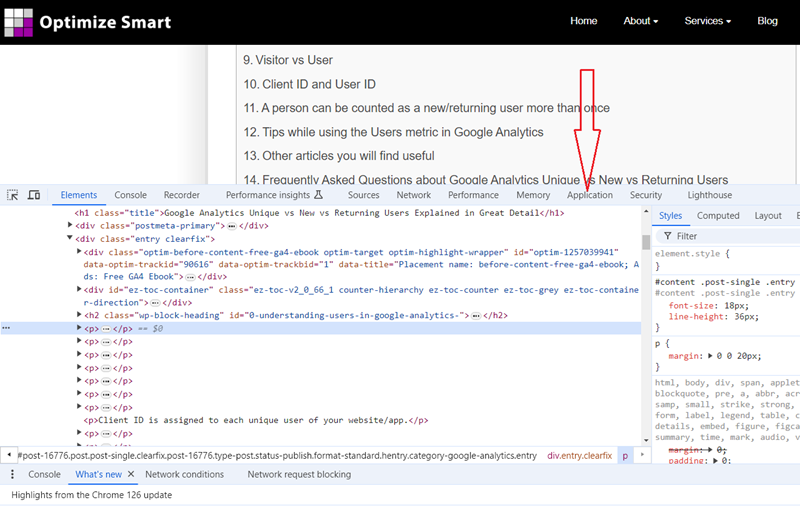Open the Security panel tab

(x=646, y=195)
